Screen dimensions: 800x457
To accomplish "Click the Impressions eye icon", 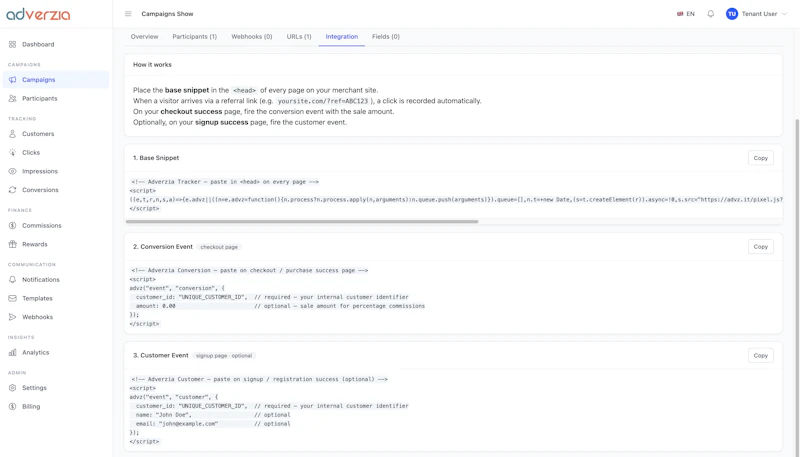I will 12,171.
